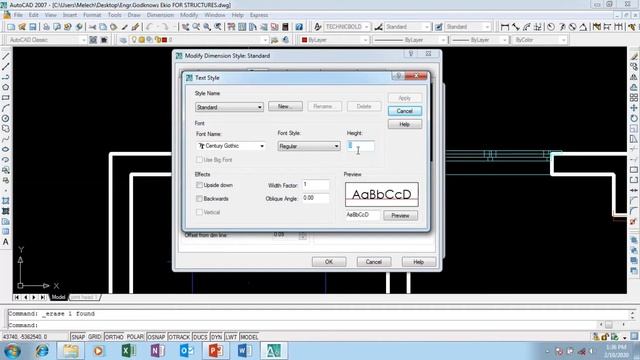
Task: Open the Modify menu
Action: [189, 15]
